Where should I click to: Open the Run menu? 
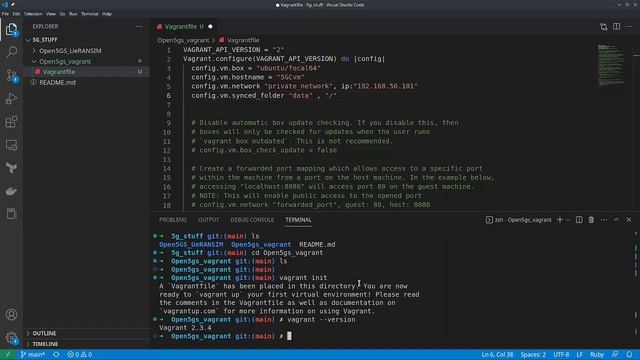73,14
